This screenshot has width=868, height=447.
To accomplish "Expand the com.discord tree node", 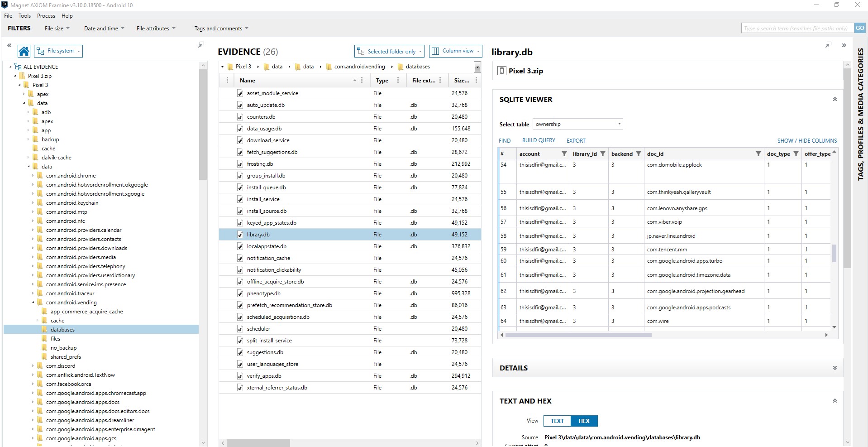I will point(33,366).
